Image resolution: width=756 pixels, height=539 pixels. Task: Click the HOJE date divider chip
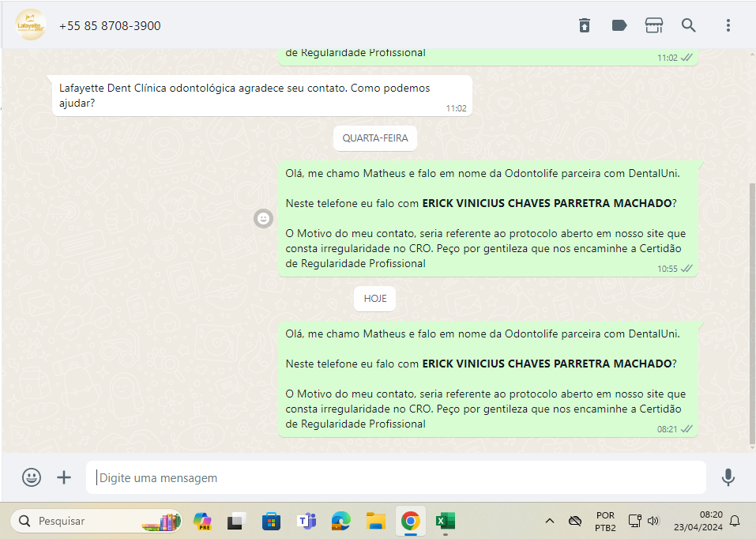[375, 299]
